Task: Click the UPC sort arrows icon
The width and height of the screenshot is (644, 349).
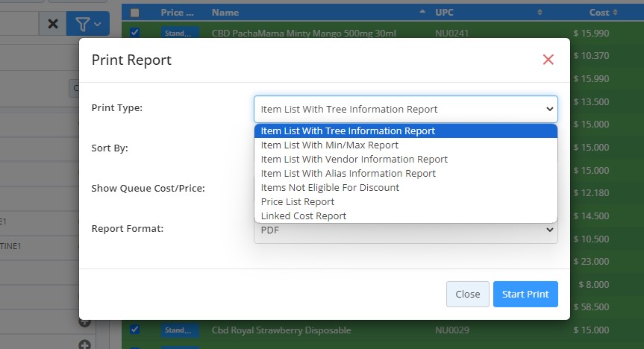Action: (x=540, y=13)
